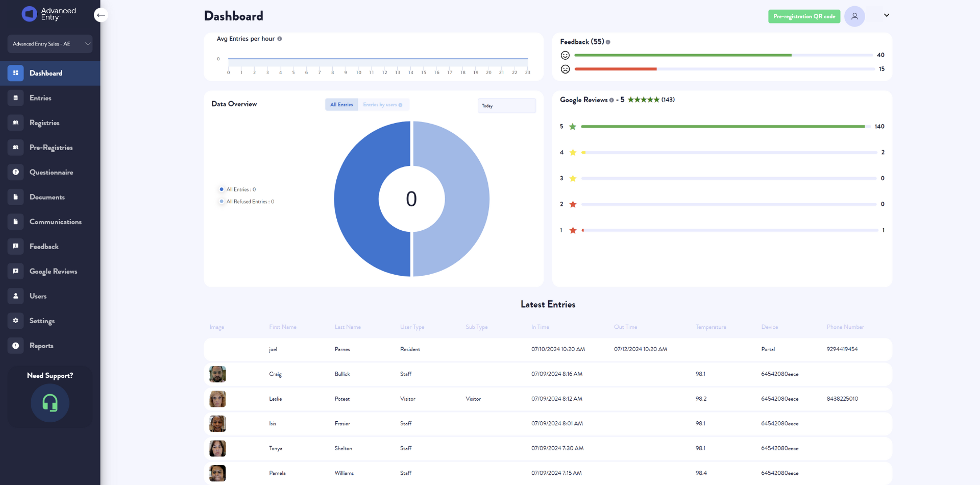The height and width of the screenshot is (485, 980).
Task: Click the Pre-registration QR code button
Action: [x=804, y=16]
